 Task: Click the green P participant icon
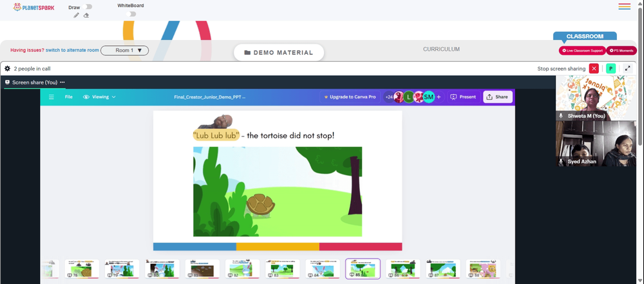(611, 69)
